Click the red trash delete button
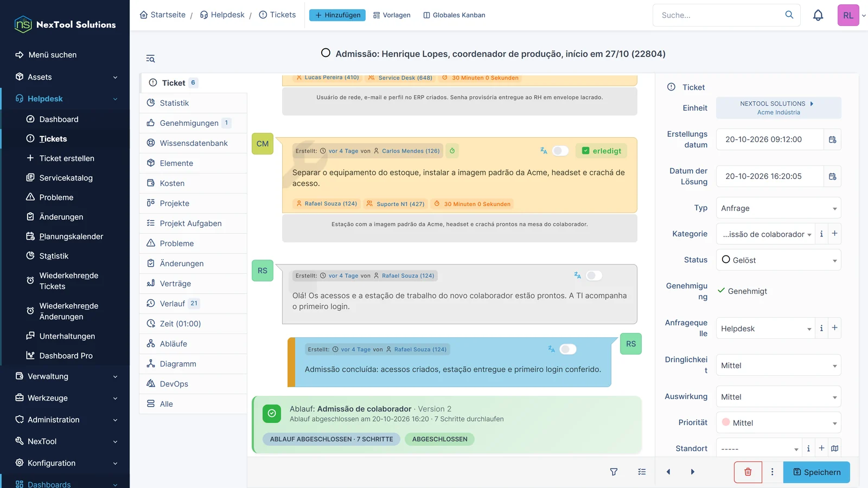This screenshot has height=488, width=868. point(748,472)
